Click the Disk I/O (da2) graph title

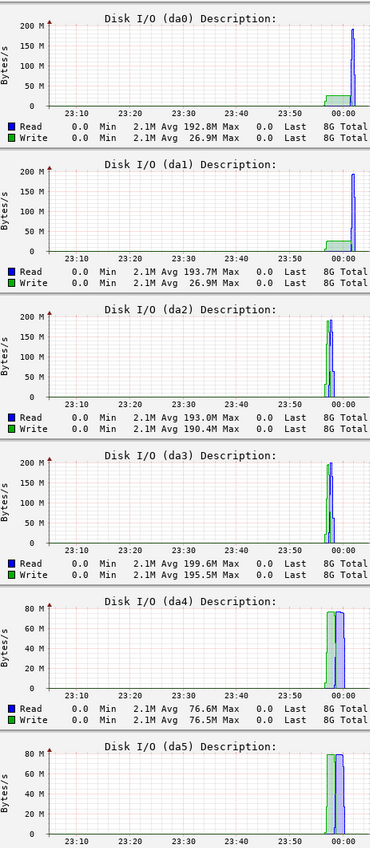tap(190, 310)
